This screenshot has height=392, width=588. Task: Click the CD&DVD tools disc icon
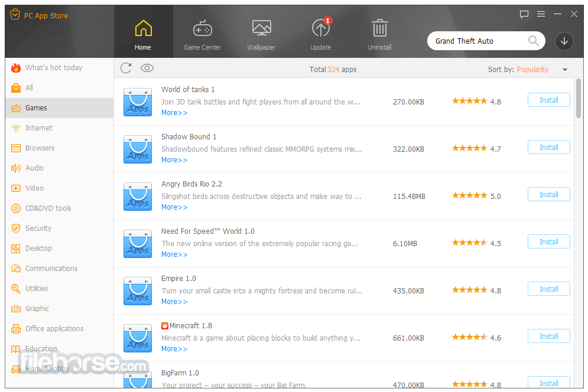tap(16, 208)
